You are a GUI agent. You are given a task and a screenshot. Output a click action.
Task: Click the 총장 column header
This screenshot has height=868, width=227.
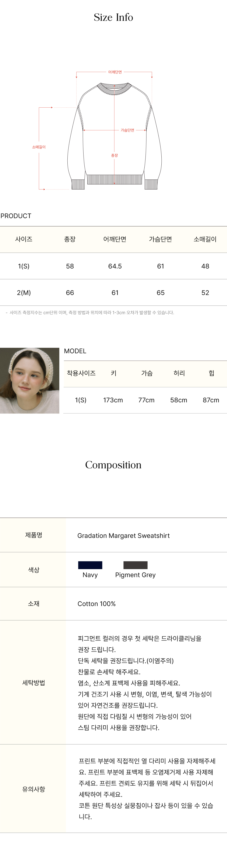[x=70, y=239]
